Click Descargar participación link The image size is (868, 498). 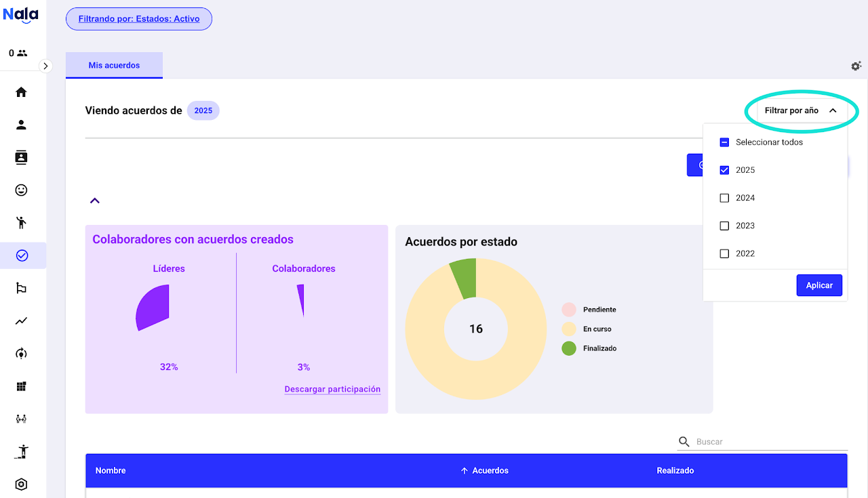point(332,390)
